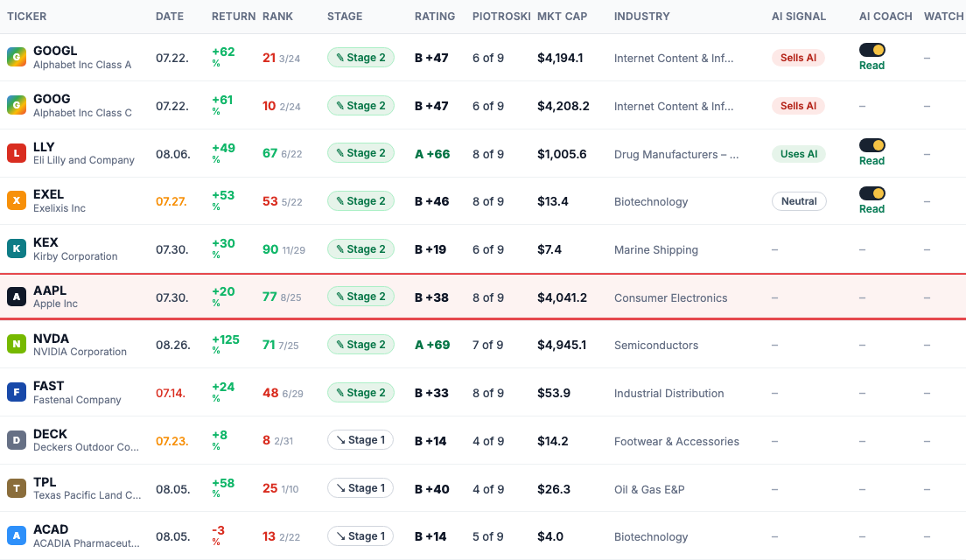Click the 90 rank value for KEX
This screenshot has width=966, height=560.
(x=270, y=248)
